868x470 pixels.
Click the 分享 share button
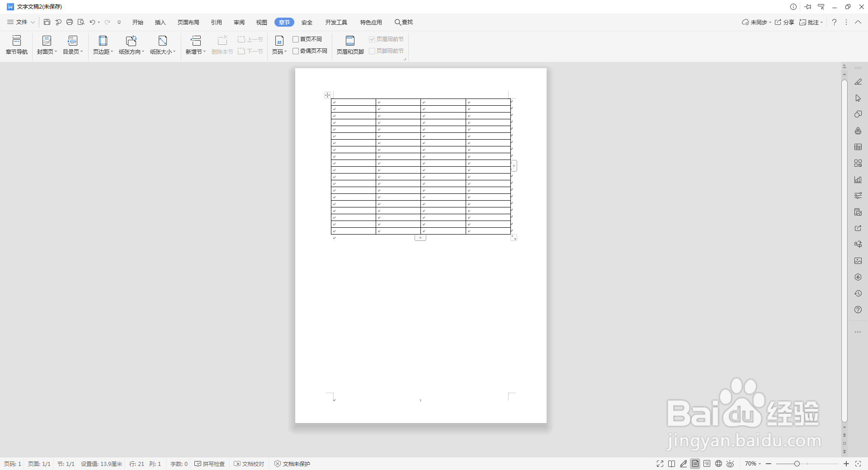coord(784,22)
